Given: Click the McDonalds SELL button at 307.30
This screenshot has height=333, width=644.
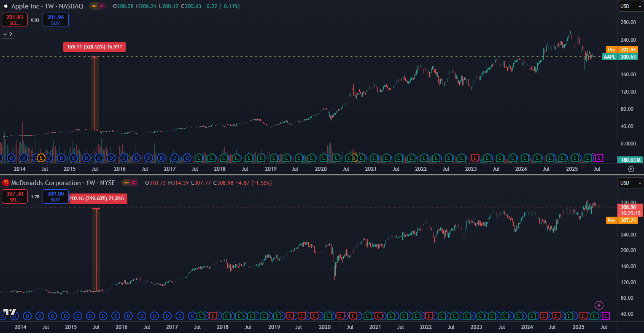Looking at the screenshot, I should [x=15, y=196].
